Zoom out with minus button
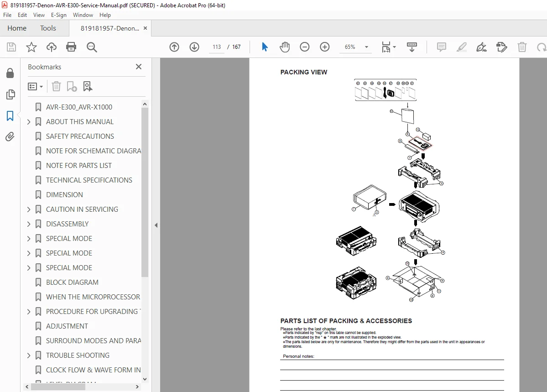Screen dimensions: 547x392 pos(305,47)
